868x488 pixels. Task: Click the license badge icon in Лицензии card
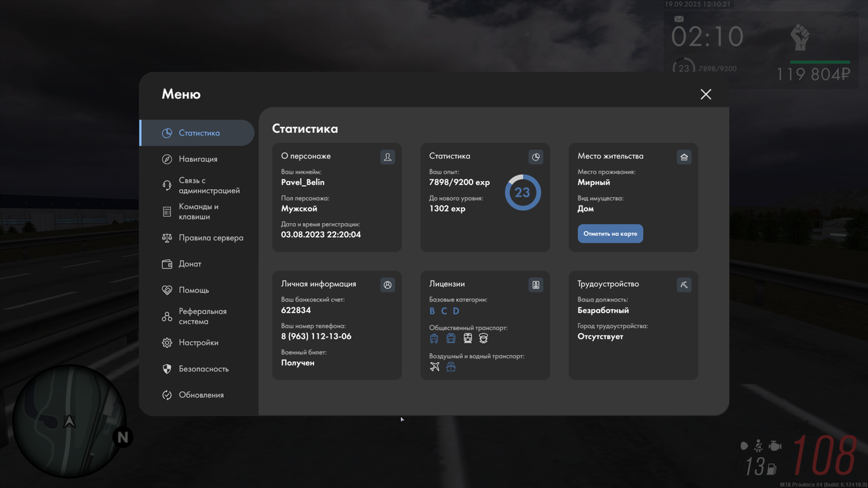pyautogui.click(x=536, y=285)
